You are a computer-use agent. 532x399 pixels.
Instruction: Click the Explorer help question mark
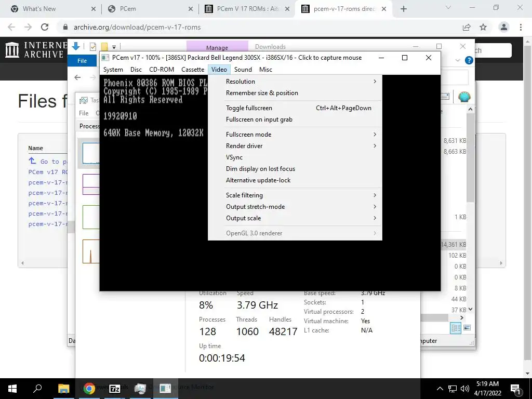click(x=469, y=60)
